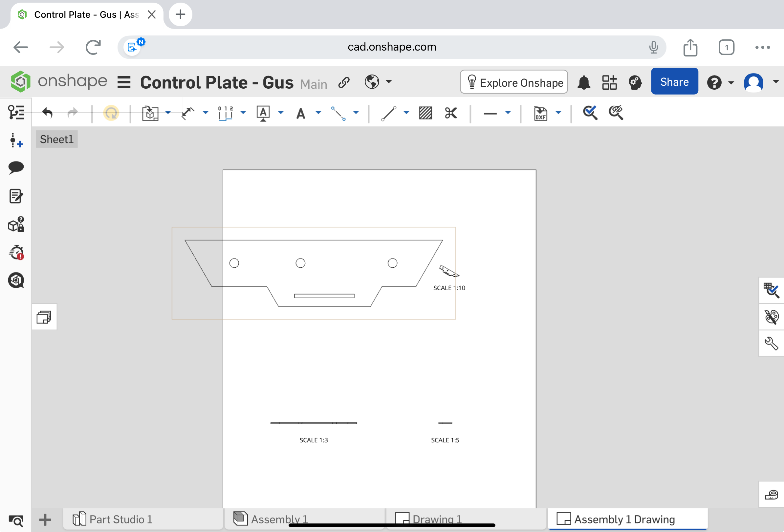Toggle the Sheets and views panel
Viewport: 784px width, 532px height.
pos(16,112)
